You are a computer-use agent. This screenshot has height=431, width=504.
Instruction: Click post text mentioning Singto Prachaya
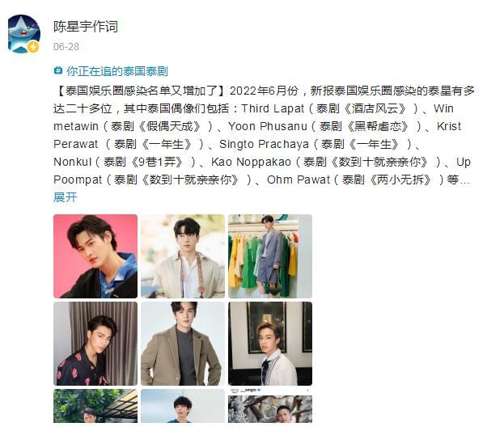coord(264,144)
